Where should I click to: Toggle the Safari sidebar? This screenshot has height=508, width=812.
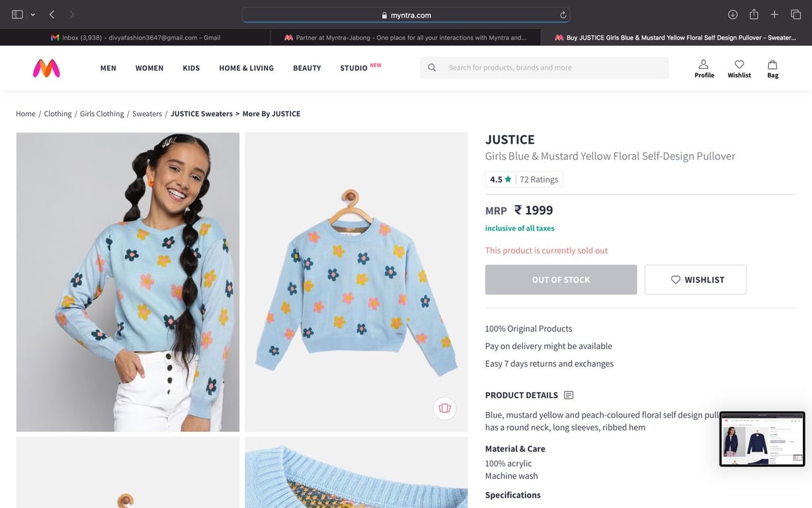[x=17, y=15]
